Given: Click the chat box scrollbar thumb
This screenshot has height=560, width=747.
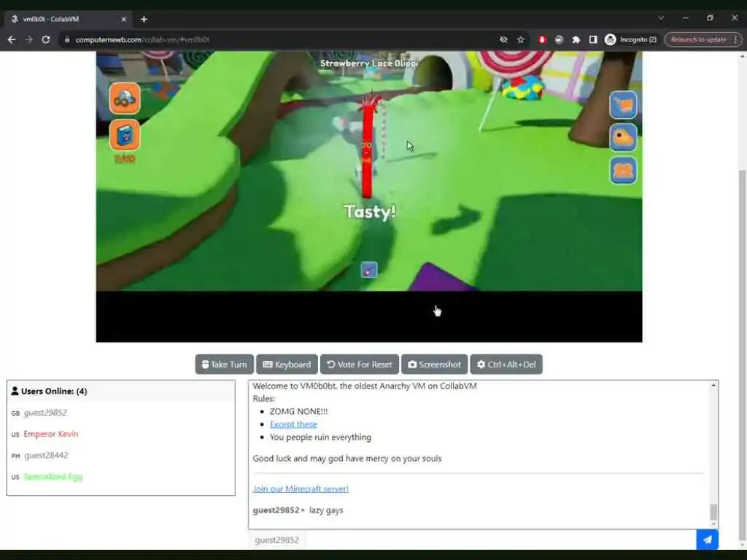Looking at the screenshot, I should pyautogui.click(x=713, y=512).
